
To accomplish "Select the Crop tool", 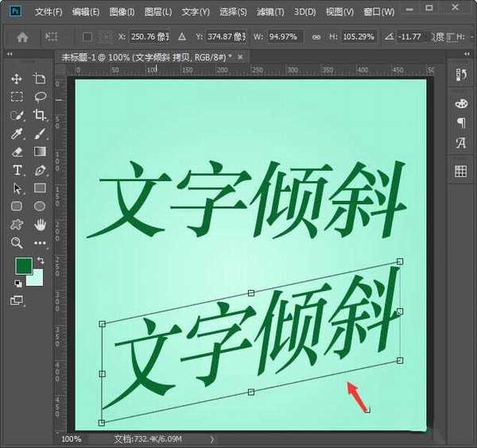I will click(40, 115).
